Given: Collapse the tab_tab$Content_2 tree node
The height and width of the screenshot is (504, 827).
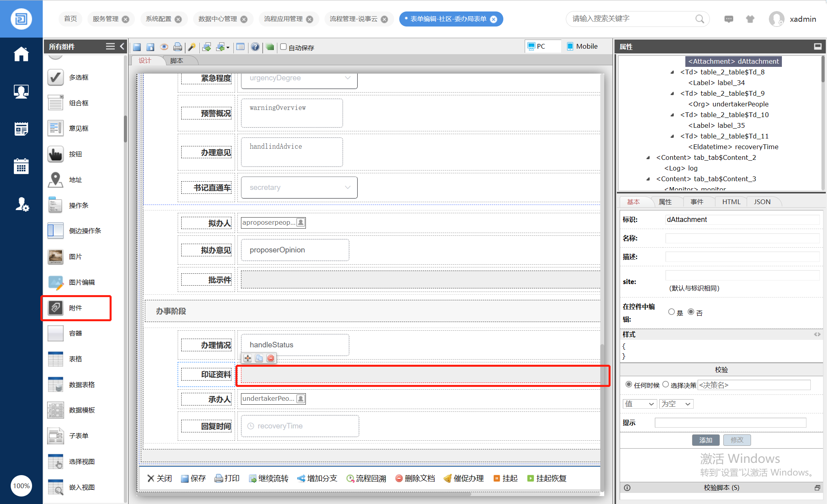Looking at the screenshot, I should tap(648, 157).
